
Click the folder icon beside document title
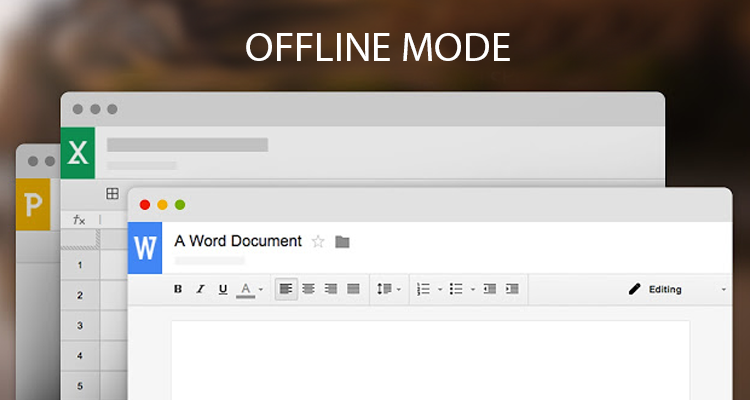(342, 242)
